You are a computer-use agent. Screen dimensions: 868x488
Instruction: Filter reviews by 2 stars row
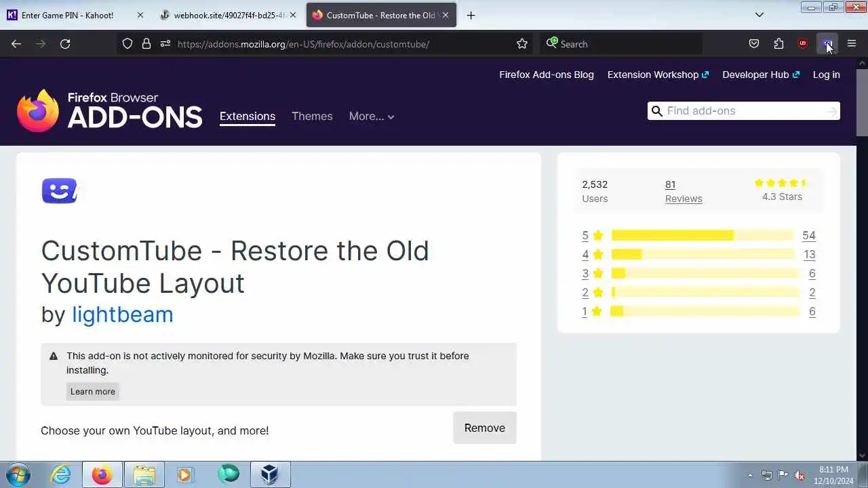coord(698,292)
